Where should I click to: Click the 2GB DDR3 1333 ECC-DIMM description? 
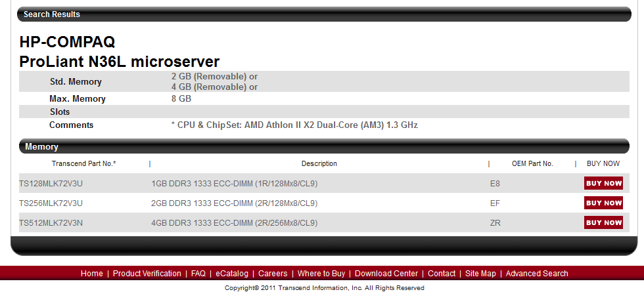click(x=235, y=203)
